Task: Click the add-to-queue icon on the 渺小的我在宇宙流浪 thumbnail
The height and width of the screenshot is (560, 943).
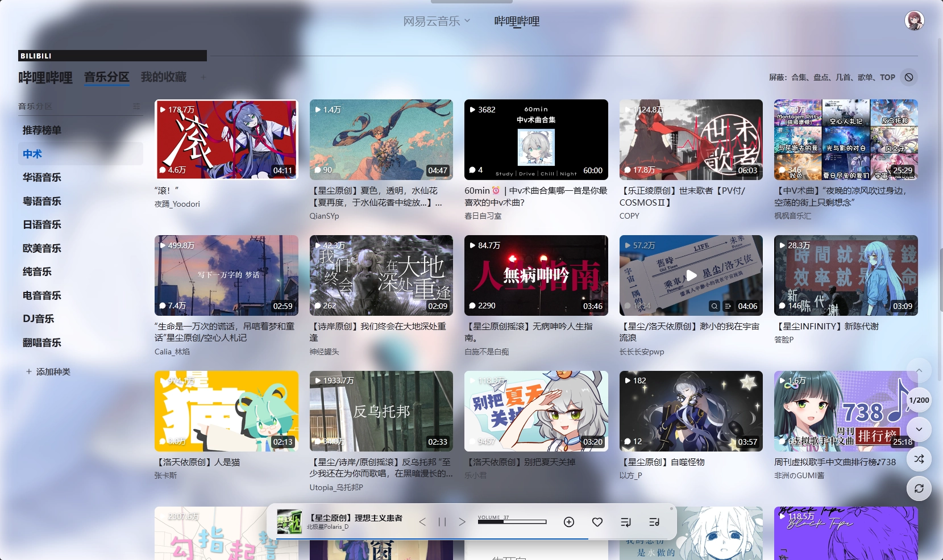Action: [728, 306]
